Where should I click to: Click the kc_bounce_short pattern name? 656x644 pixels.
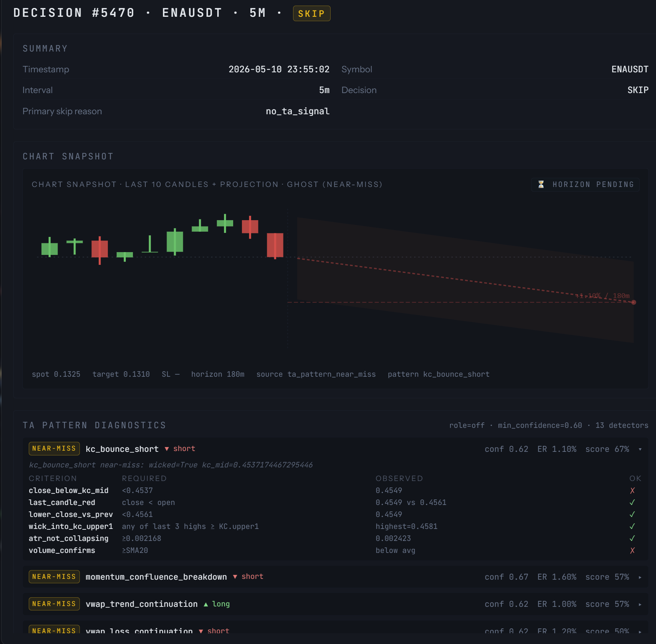122,449
